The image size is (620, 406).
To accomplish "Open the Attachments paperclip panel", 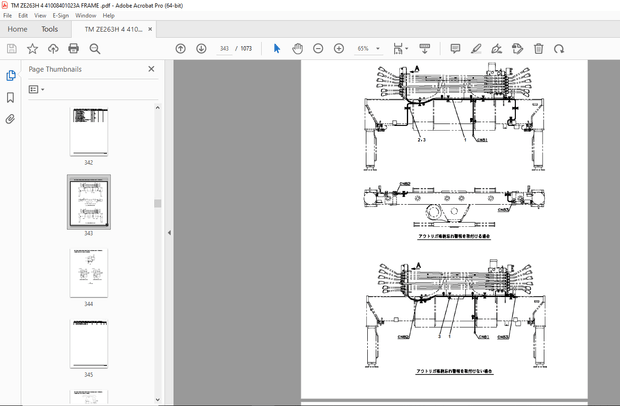I will click(x=10, y=119).
